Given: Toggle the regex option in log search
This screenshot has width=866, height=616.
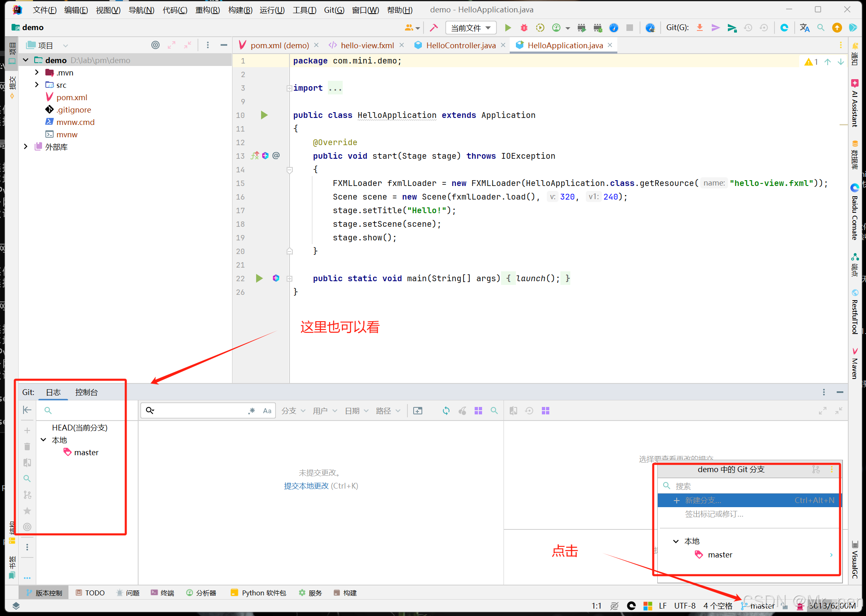Looking at the screenshot, I should [x=252, y=411].
